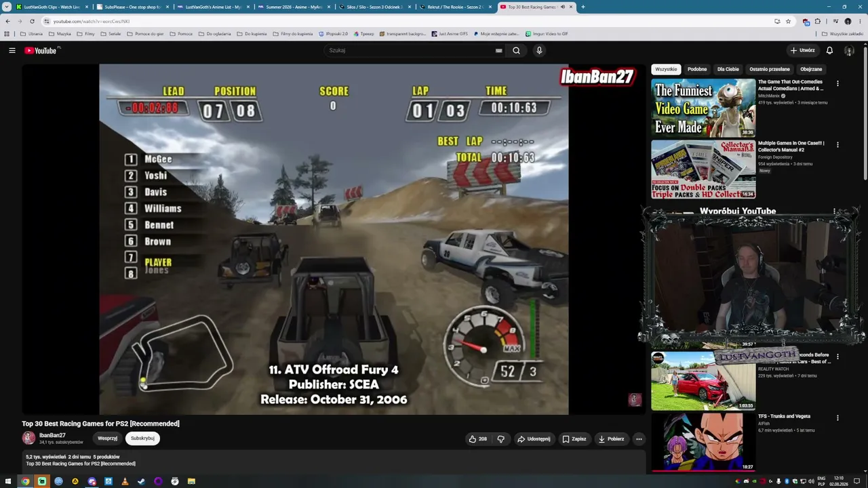Image resolution: width=868 pixels, height=488 pixels.
Task: Open the on-screen keyboard in the search box
Action: tap(498, 50)
